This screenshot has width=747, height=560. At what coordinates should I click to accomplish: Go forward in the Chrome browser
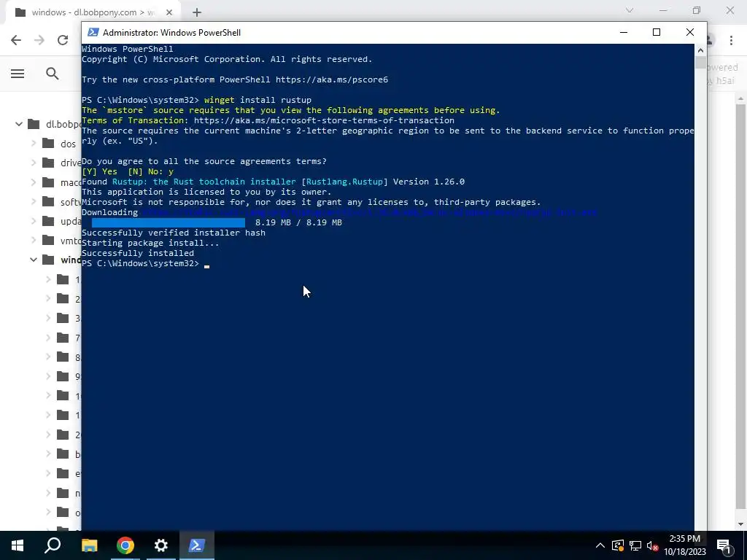point(39,40)
